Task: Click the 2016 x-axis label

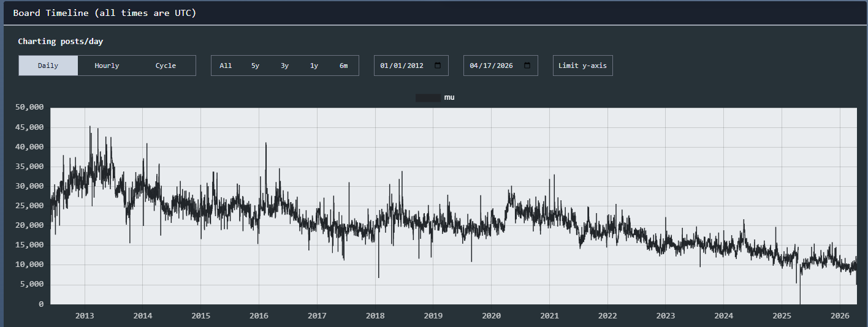Action: (x=259, y=316)
